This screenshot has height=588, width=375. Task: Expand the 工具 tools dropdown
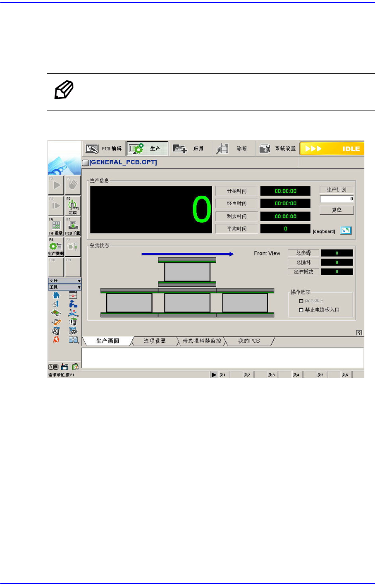coord(64,287)
